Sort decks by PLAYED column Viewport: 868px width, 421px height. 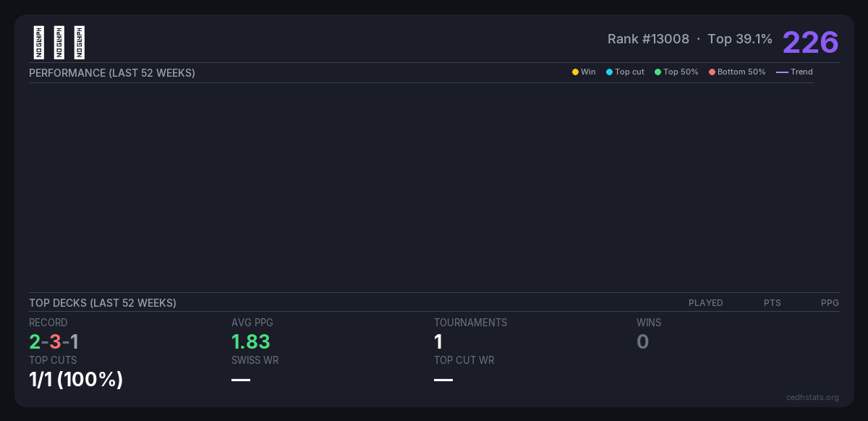tap(705, 303)
